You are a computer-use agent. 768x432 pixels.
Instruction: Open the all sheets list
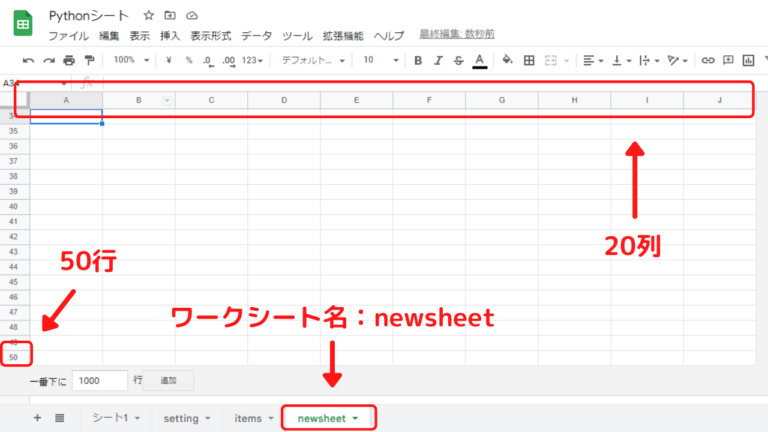[x=59, y=418]
